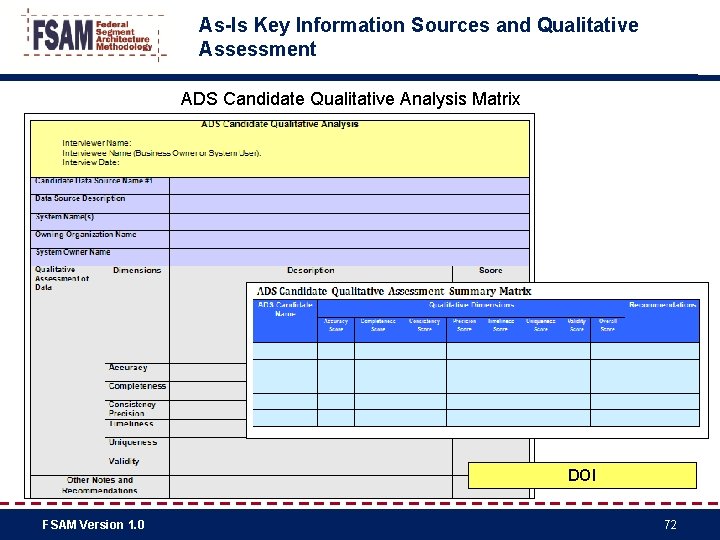Click the "Completeness Score" column header
The image size is (720, 540).
(378, 325)
